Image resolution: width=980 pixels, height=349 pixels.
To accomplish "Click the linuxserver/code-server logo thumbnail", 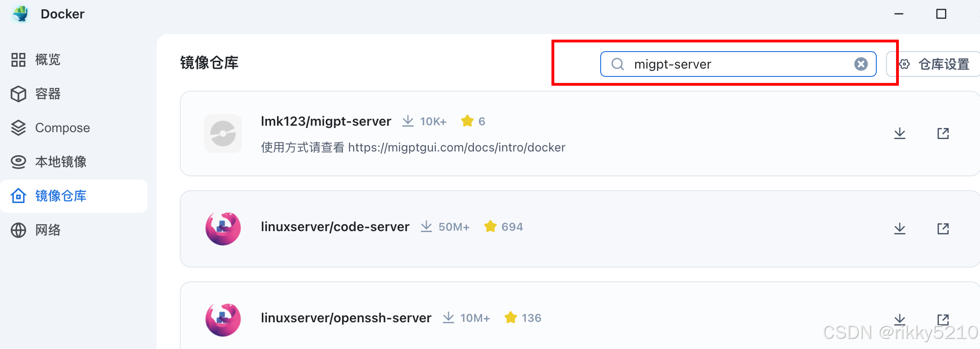I will [223, 228].
